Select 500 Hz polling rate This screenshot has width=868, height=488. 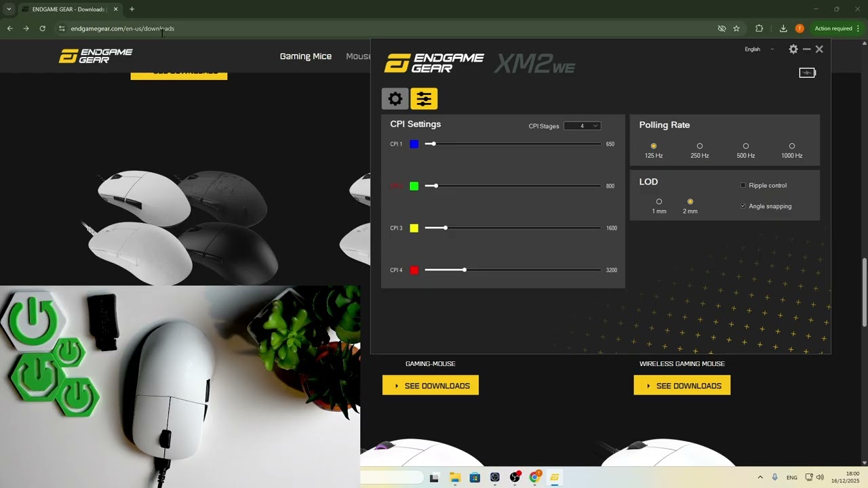pyautogui.click(x=746, y=146)
